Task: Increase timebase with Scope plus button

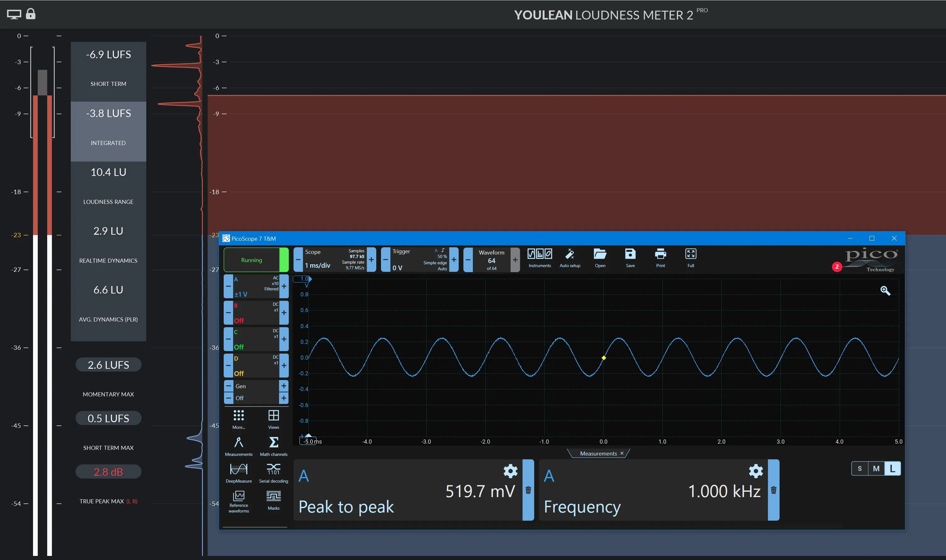Action: [371, 260]
